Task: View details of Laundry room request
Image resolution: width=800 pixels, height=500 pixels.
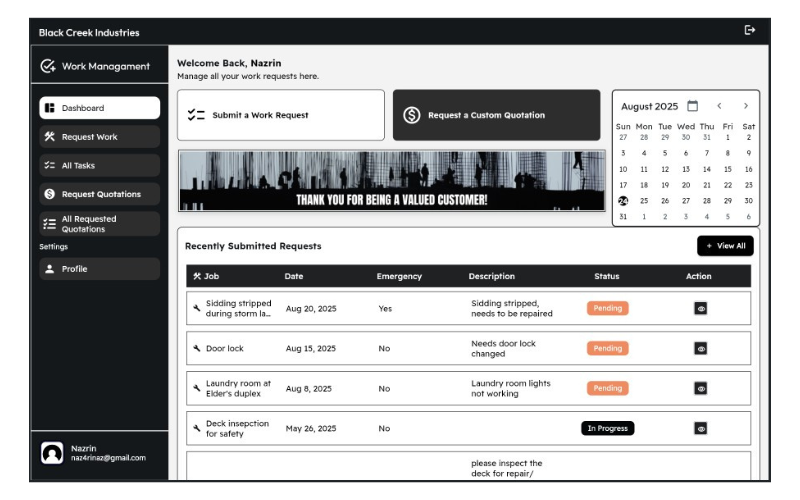Action: click(701, 388)
